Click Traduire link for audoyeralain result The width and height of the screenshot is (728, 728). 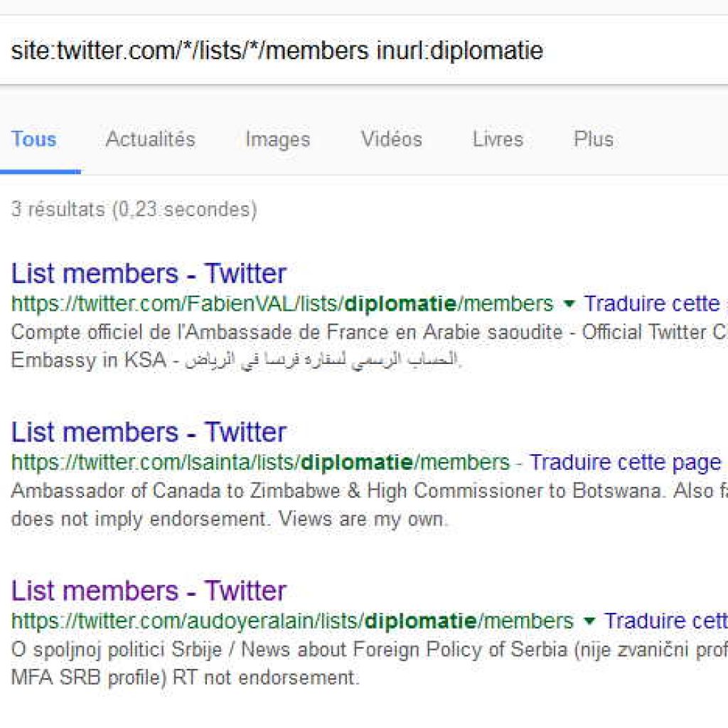pos(665,621)
